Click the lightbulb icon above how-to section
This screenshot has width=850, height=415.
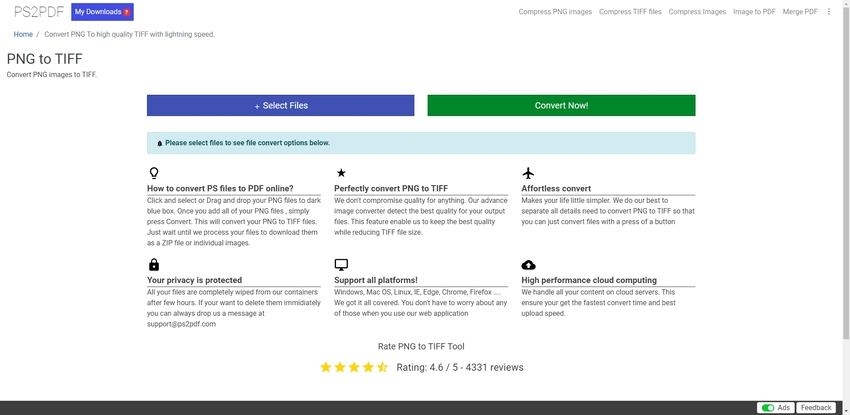tap(153, 173)
